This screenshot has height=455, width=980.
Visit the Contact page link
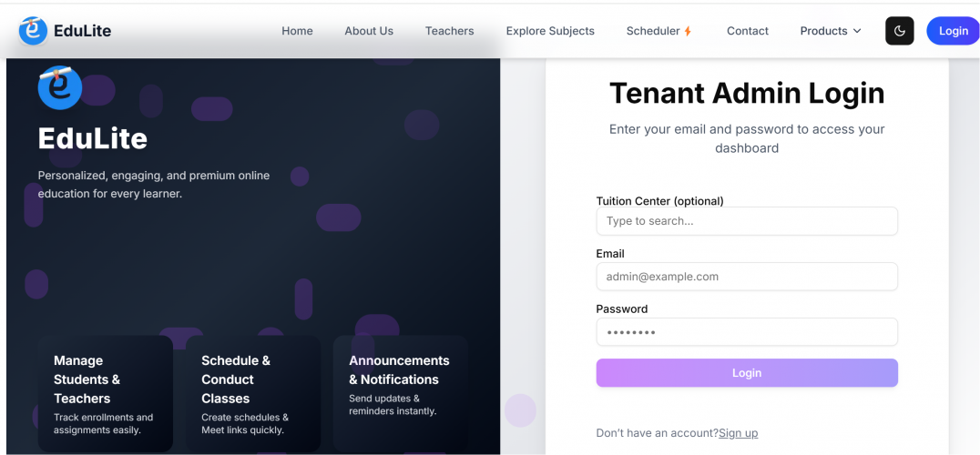tap(748, 31)
